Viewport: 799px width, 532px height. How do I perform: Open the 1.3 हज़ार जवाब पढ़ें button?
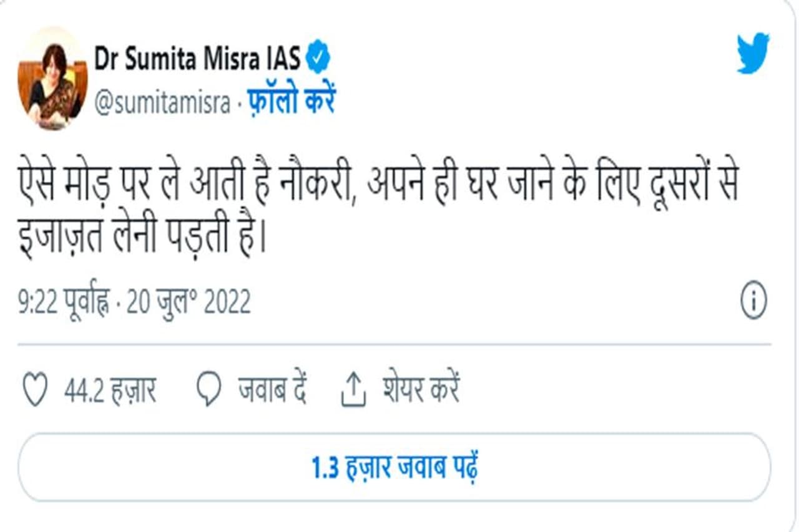(395, 467)
